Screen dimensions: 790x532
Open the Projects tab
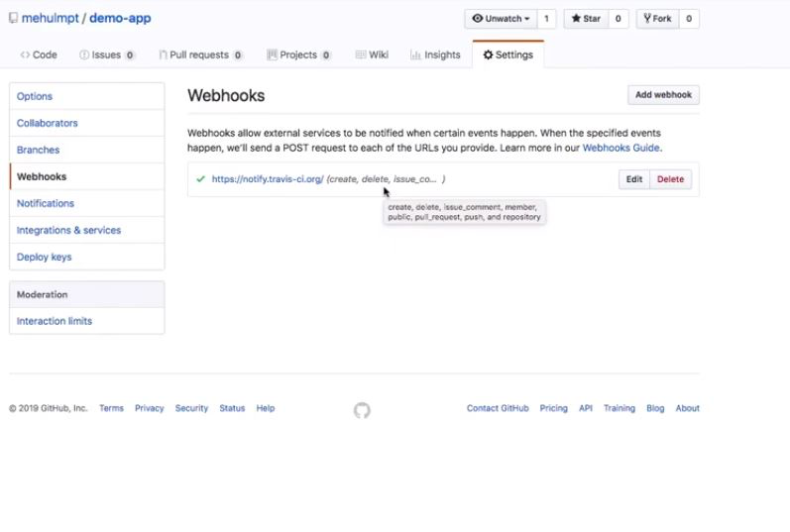(298, 55)
